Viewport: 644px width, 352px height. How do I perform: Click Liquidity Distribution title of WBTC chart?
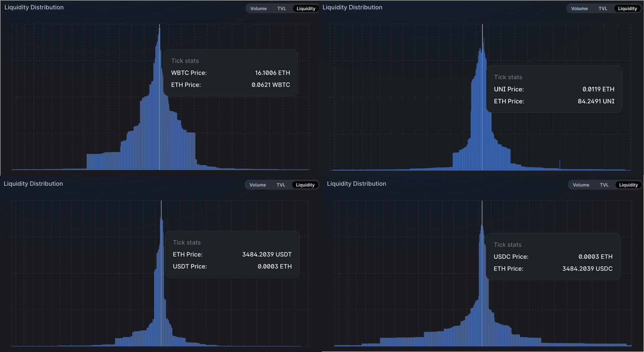tap(34, 7)
